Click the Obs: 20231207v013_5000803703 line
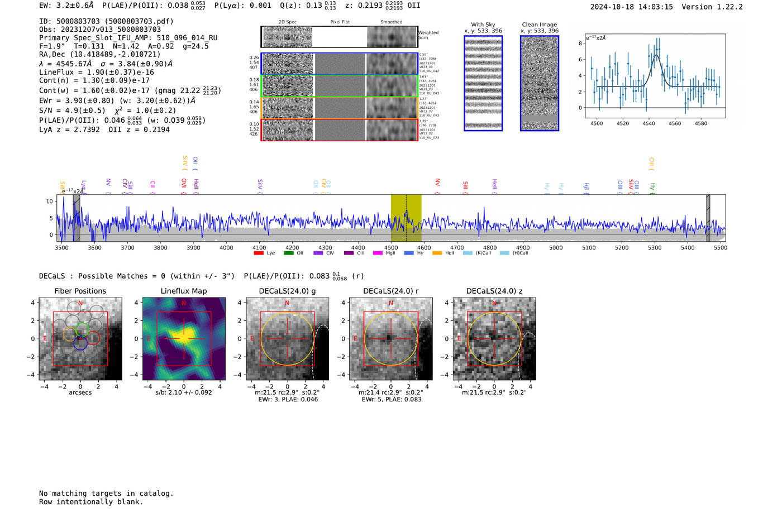This screenshot has height=532, width=782. (100, 30)
